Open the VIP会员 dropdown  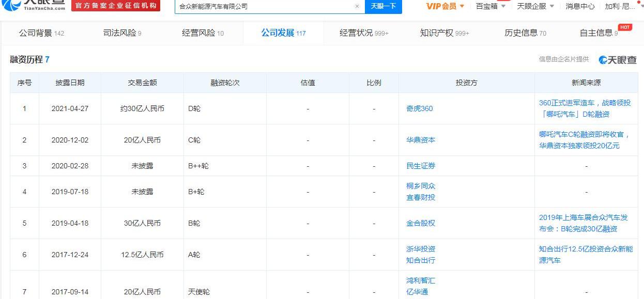point(445,6)
